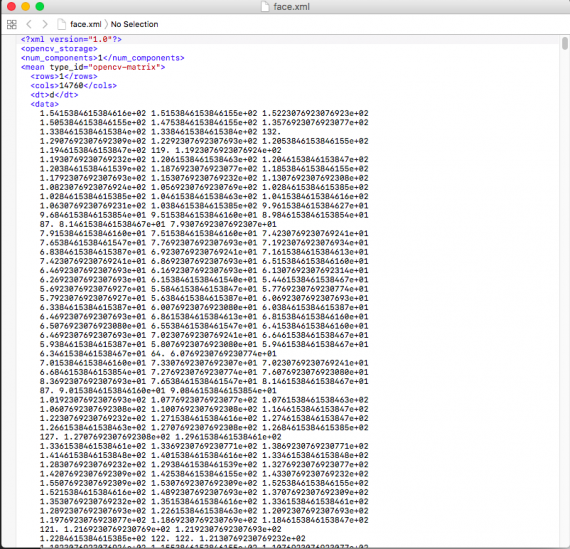This screenshot has height=549, width=570.
Task: Place cursor in the rows tag line
Action: tap(64, 76)
